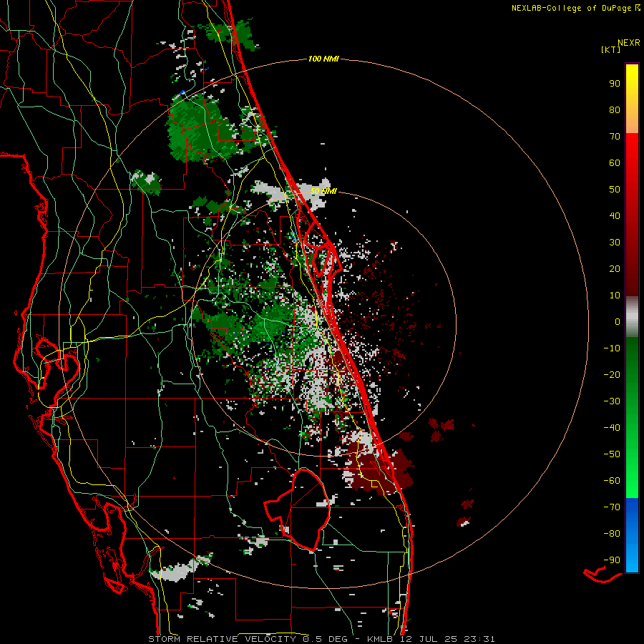Click the 40 value on the velocity scale

(x=615, y=216)
